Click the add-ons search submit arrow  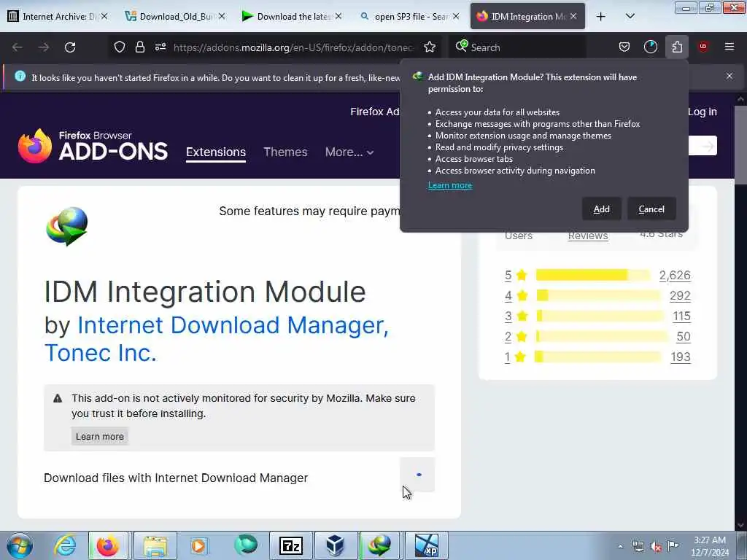(708, 146)
